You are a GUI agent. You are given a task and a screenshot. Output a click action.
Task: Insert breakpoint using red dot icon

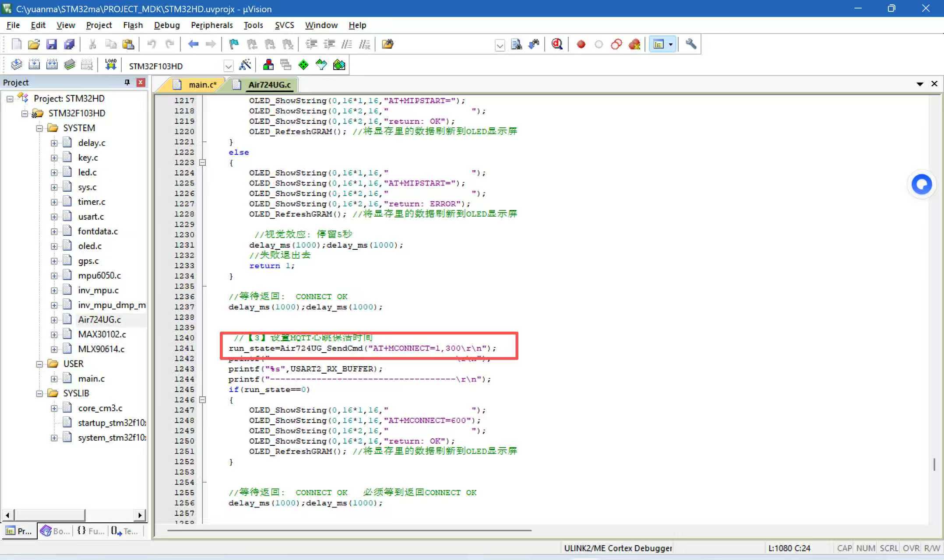[x=581, y=44]
